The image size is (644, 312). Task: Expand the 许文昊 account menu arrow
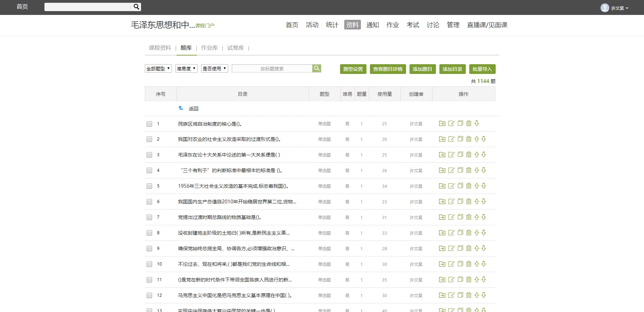(x=627, y=8)
